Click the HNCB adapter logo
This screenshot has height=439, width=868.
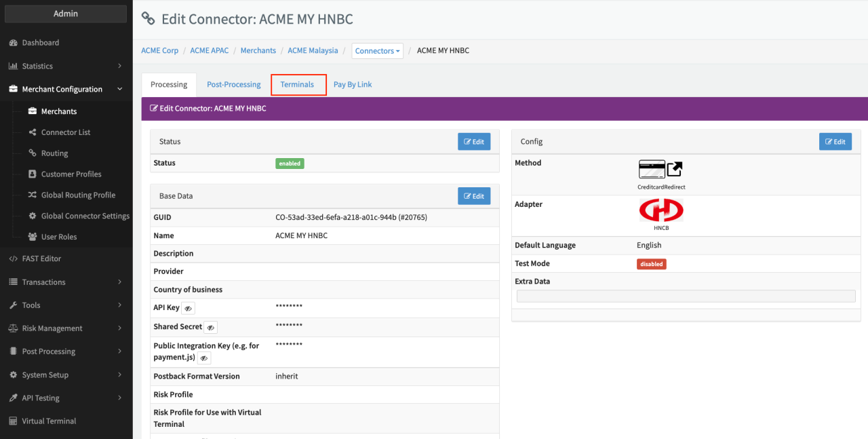[x=660, y=211]
